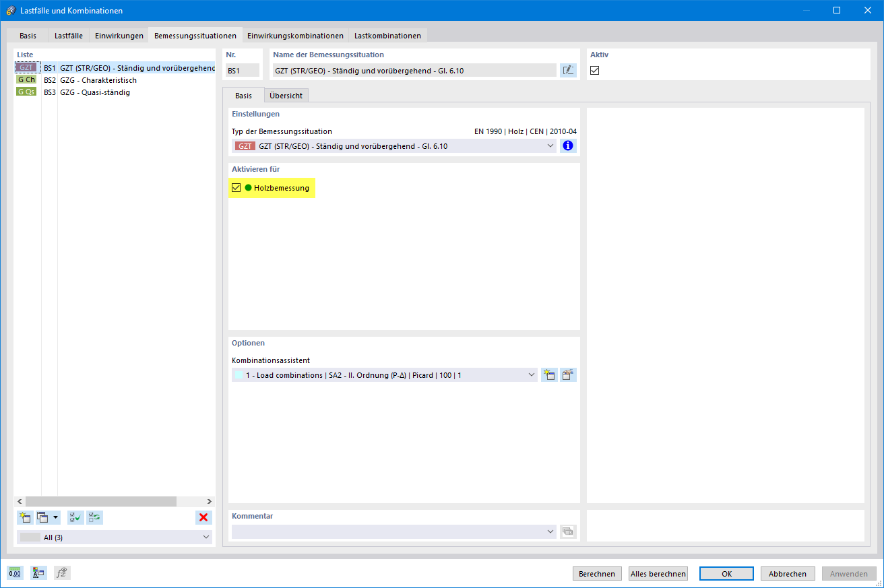Screen dimensions: 884x588
Task: Confirm the dialog with OK
Action: click(x=726, y=574)
